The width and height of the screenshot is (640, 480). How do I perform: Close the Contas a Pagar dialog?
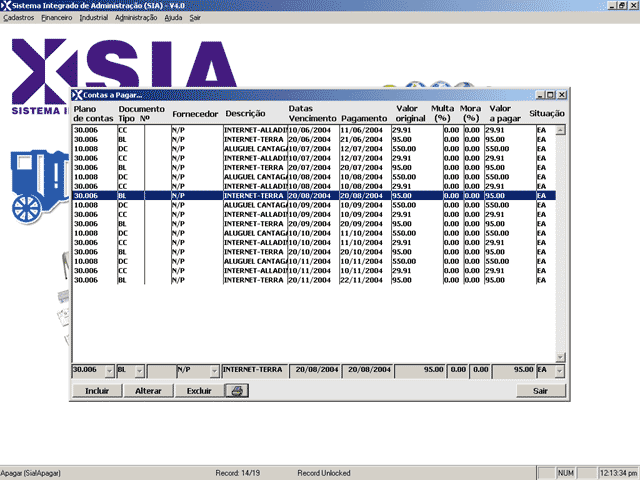coord(562,94)
